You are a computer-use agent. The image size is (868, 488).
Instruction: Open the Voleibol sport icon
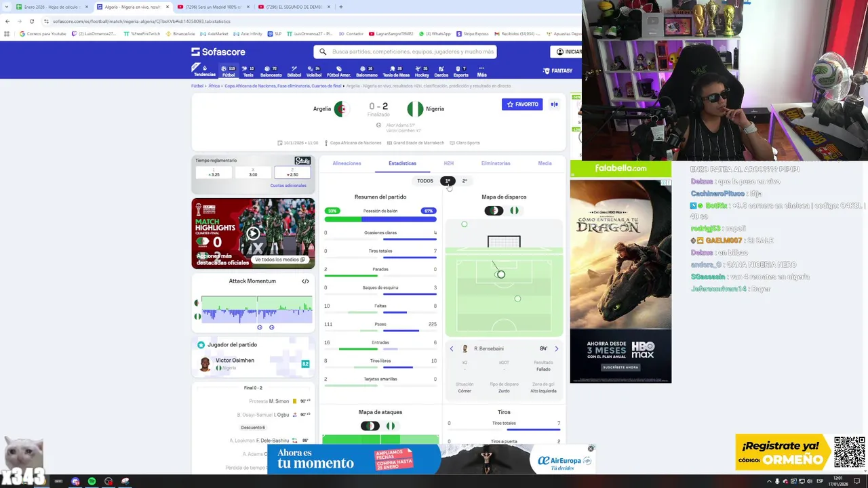(314, 70)
